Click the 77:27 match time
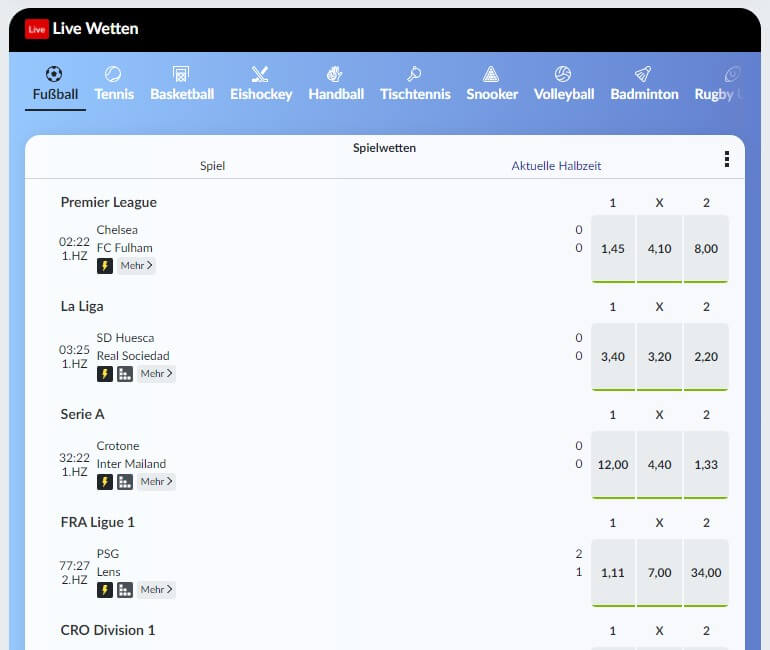This screenshot has height=650, width=770. point(75,566)
